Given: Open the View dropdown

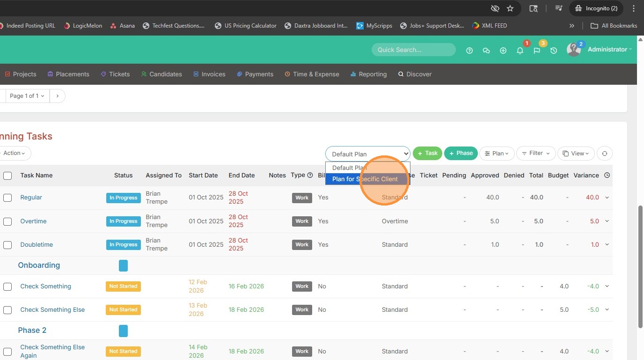Looking at the screenshot, I should pos(576,154).
